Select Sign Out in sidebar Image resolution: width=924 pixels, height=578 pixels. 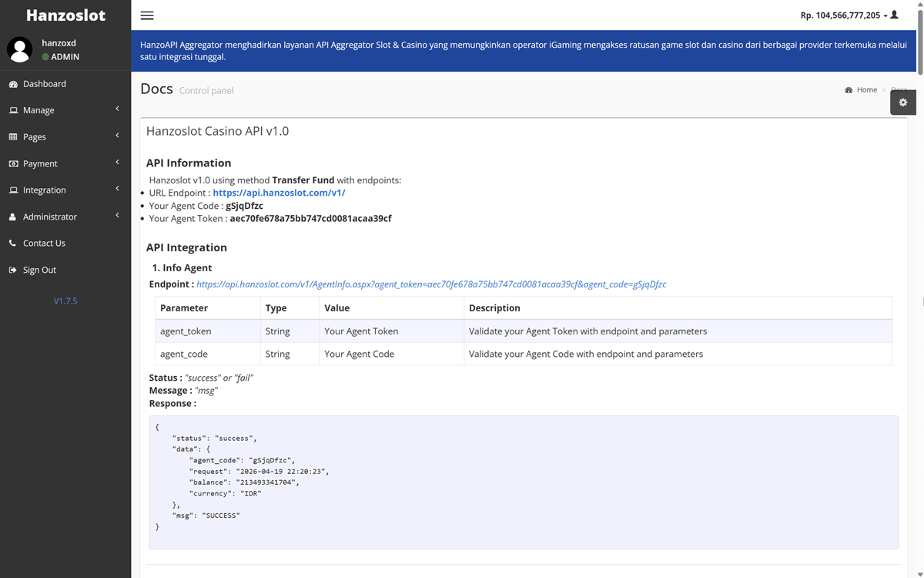(65, 270)
